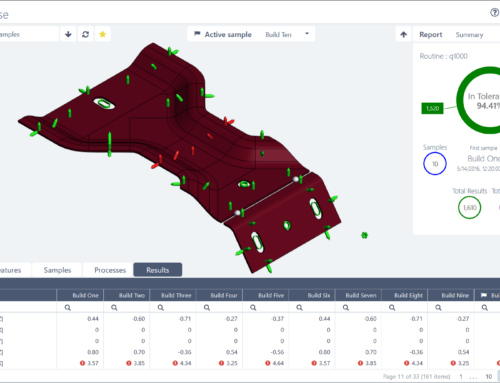The image size is (500, 383).
Task: Select the Results tab
Action: pos(158,270)
